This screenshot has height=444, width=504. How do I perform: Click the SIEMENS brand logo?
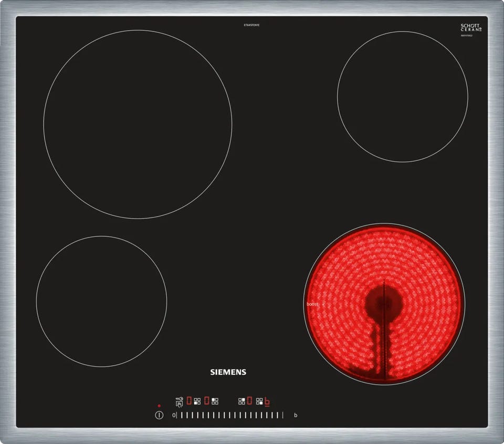tap(228, 372)
